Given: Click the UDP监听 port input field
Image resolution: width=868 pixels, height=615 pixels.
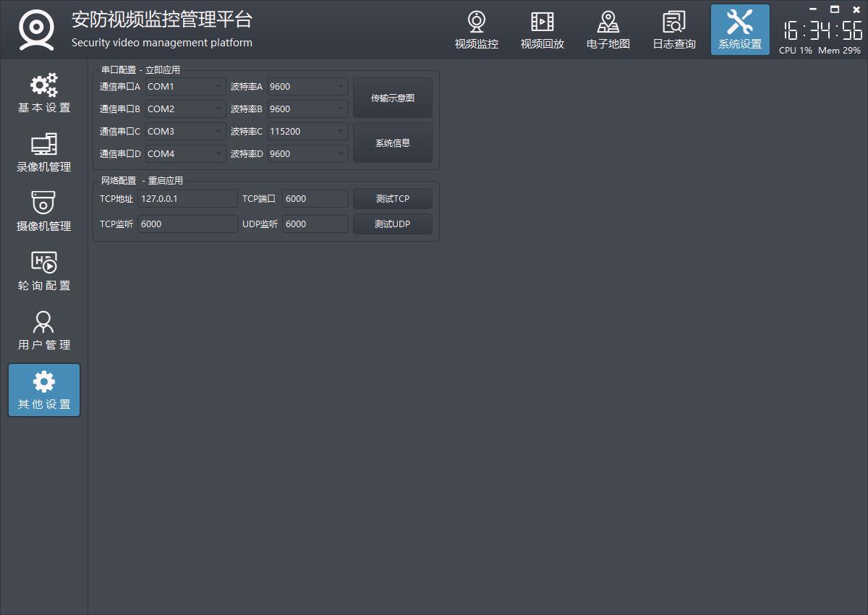Looking at the screenshot, I should 315,224.
